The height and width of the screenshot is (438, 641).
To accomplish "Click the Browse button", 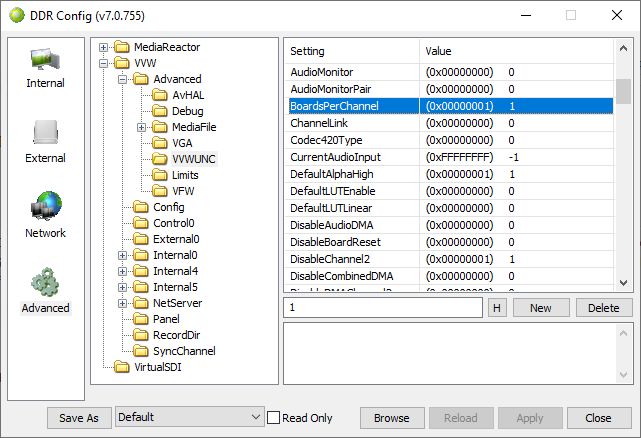I will pyautogui.click(x=392, y=418).
